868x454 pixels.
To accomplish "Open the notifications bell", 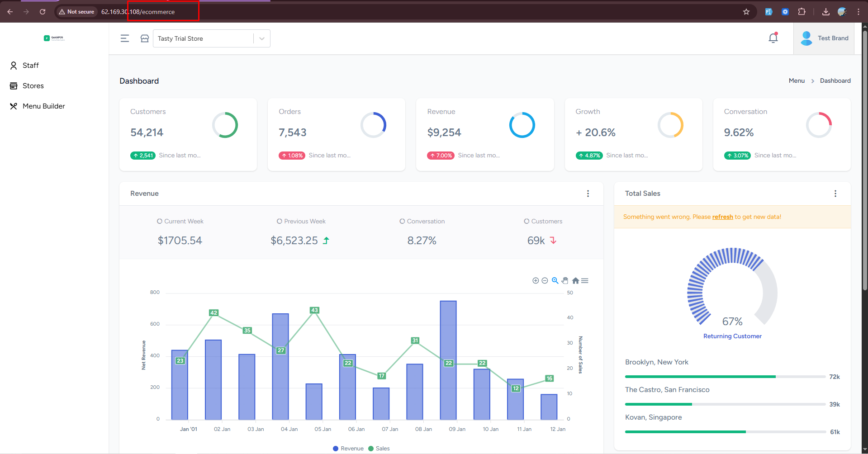I will [773, 38].
